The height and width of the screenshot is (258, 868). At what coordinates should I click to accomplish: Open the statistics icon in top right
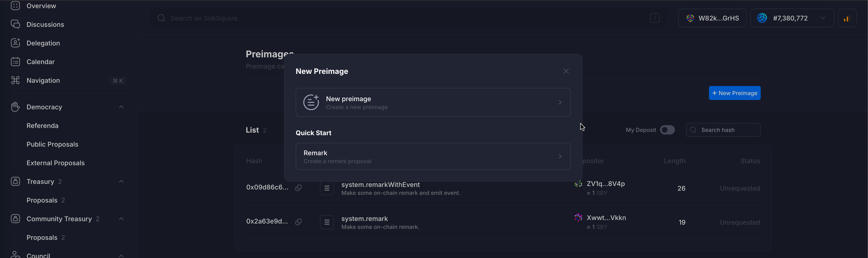[847, 18]
